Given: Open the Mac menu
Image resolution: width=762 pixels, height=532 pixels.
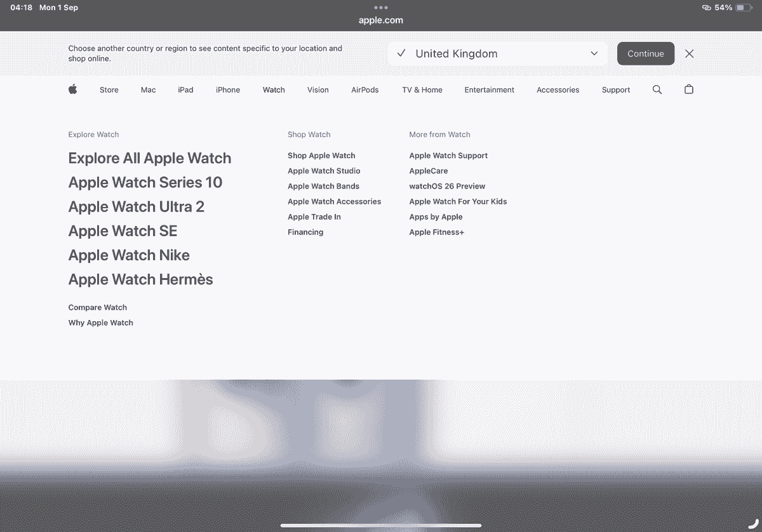Looking at the screenshot, I should click(148, 90).
